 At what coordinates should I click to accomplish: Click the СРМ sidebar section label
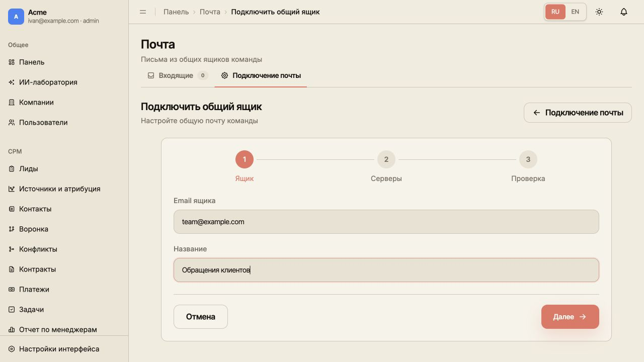(x=15, y=151)
